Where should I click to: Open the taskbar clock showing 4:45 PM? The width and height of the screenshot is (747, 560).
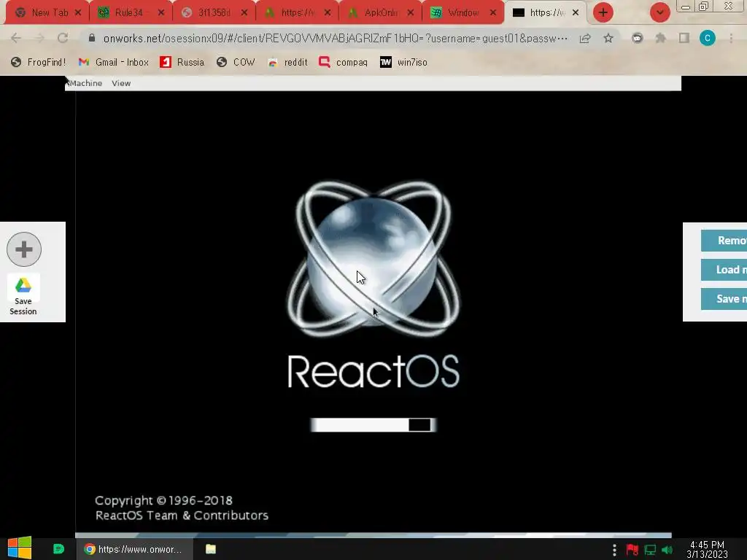707,550
